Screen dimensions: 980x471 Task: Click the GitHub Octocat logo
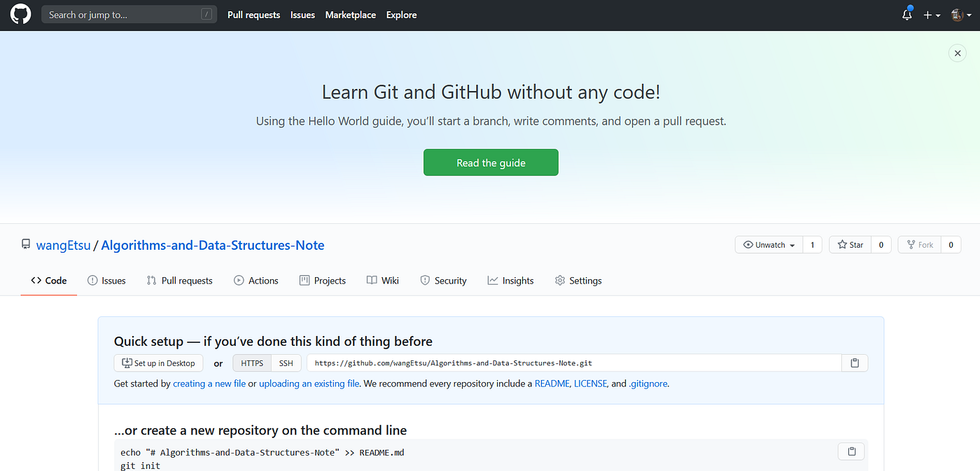21,15
